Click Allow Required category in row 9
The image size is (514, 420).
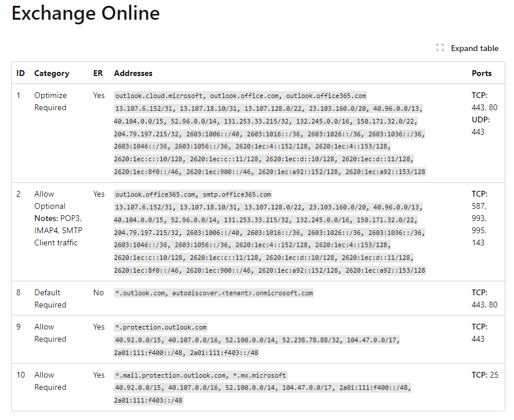(50, 333)
